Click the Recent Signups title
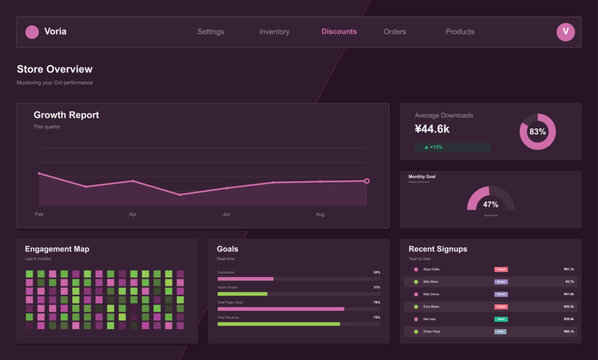This screenshot has width=598, height=360. 438,249
